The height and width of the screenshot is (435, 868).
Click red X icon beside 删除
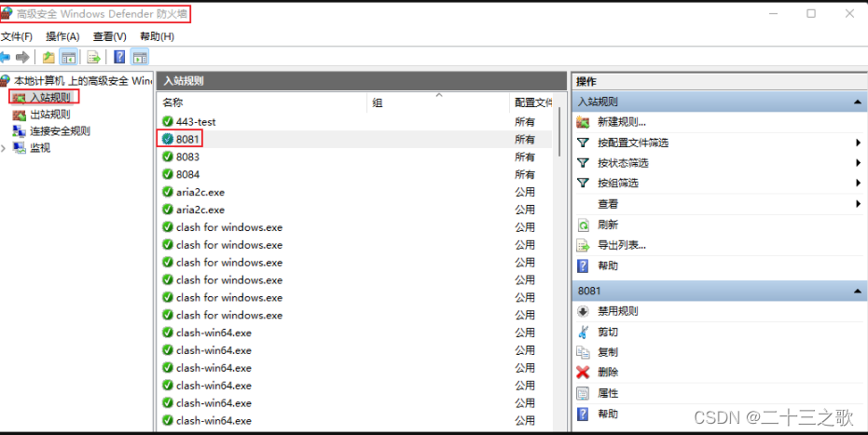tap(583, 373)
